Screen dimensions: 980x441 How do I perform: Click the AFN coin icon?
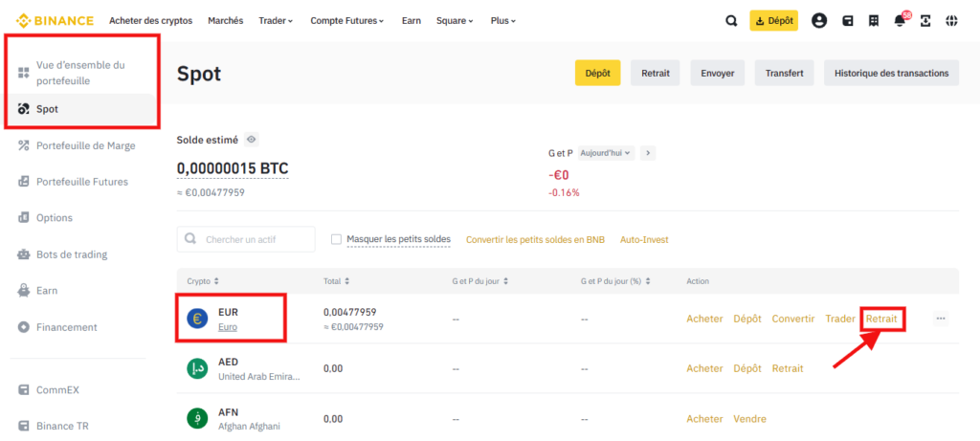coord(197,418)
